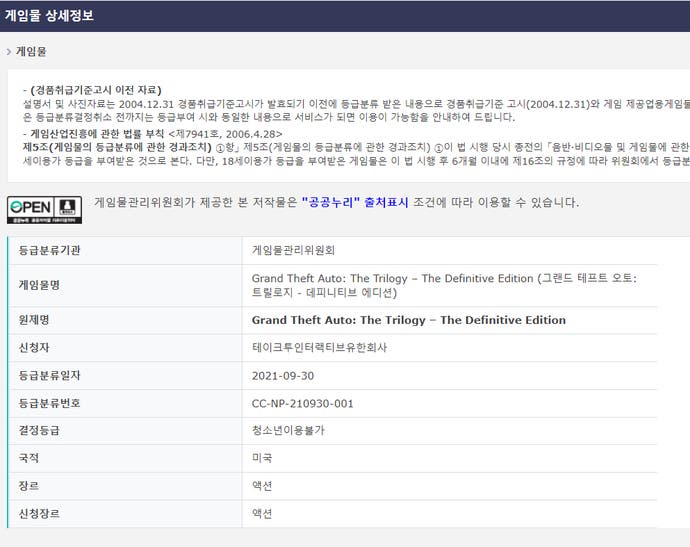Click the 신청자 row label
The width and height of the screenshot is (690, 547).
33,348
